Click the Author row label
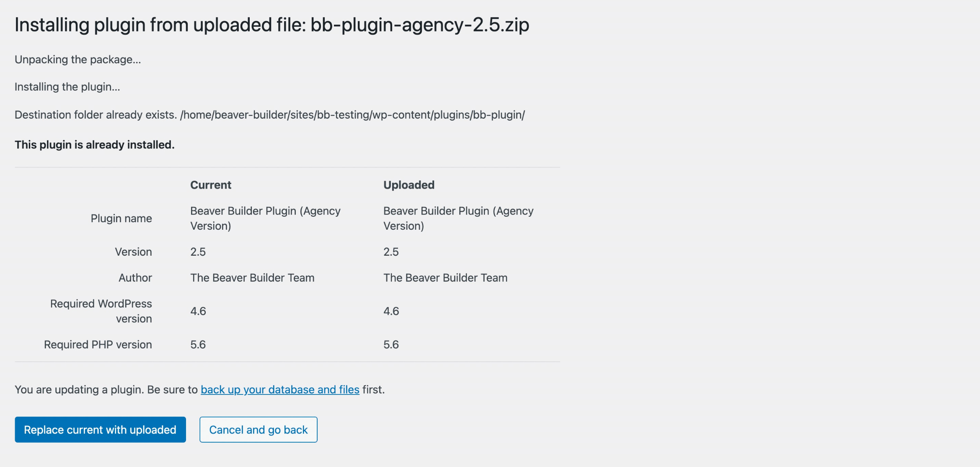 [135, 278]
